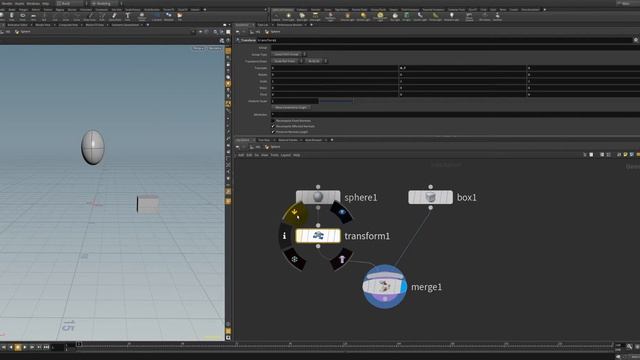Open the Add menu in network editor
Image resolution: width=640 pixels, height=360 pixels.
(241, 155)
